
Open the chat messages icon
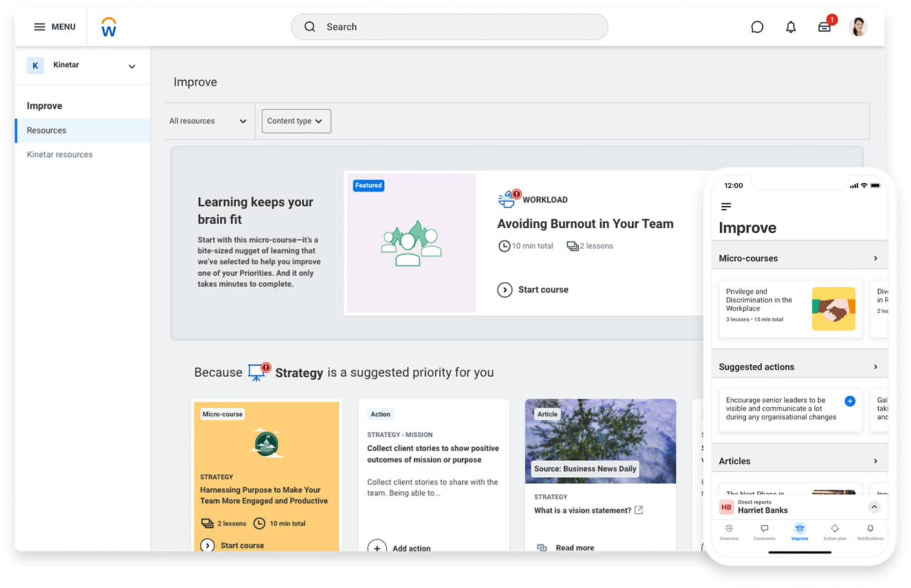[x=757, y=27]
